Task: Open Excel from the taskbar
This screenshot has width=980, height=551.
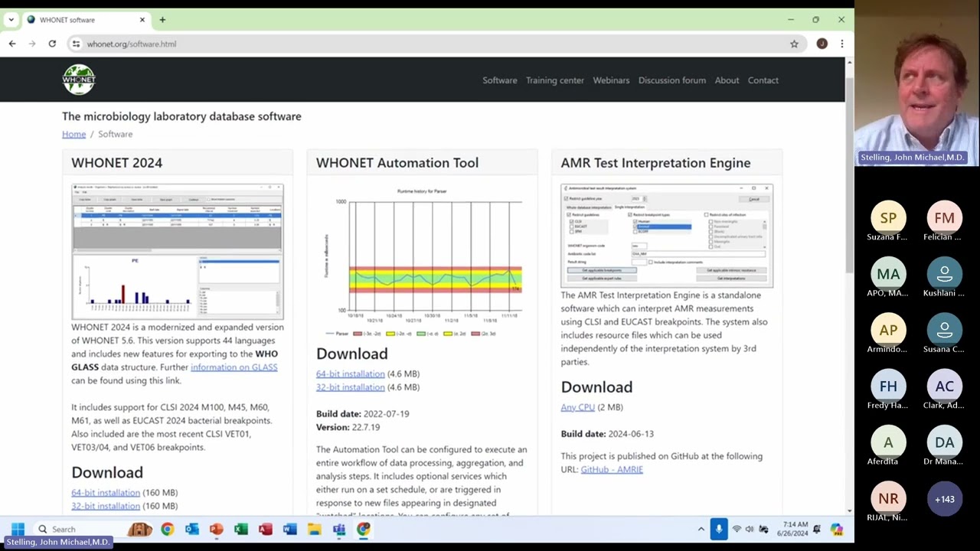Action: click(240, 529)
